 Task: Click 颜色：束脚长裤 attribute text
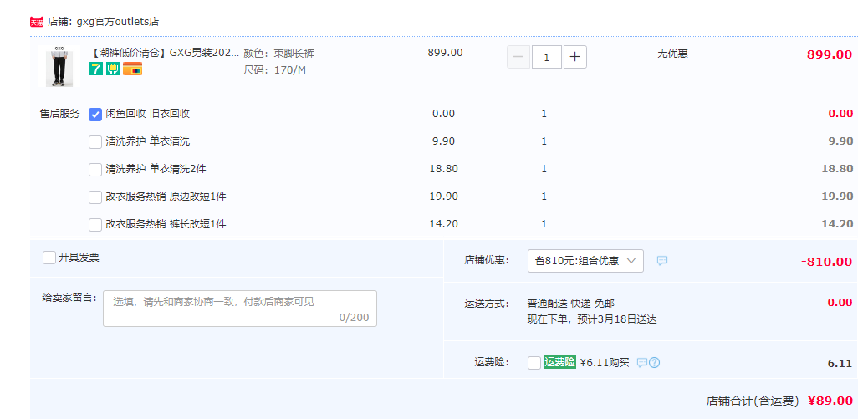[279, 54]
